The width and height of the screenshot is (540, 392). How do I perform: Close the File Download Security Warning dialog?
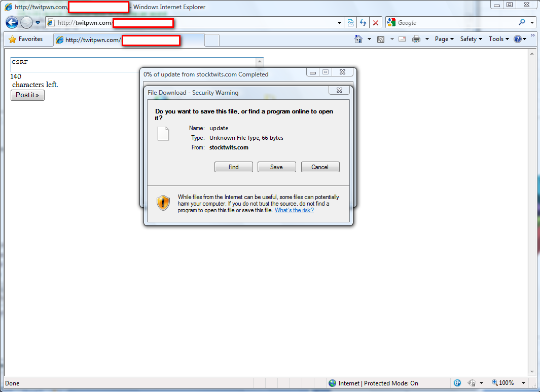click(339, 90)
